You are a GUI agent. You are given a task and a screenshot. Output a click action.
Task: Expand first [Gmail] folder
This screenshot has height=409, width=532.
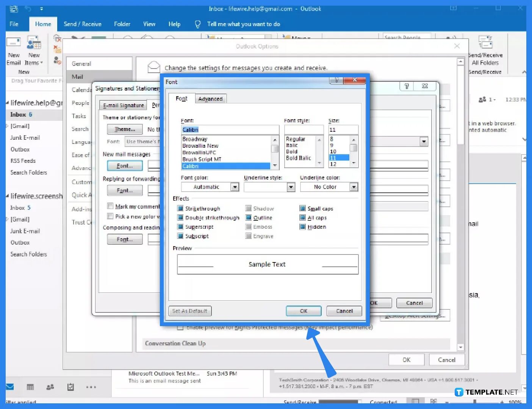click(7, 126)
